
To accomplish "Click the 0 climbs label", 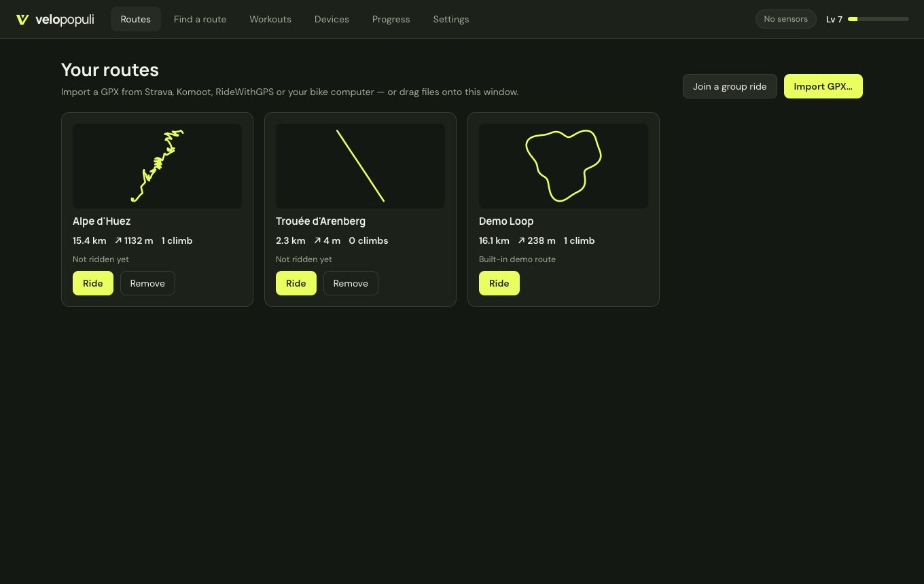I will 368,240.
